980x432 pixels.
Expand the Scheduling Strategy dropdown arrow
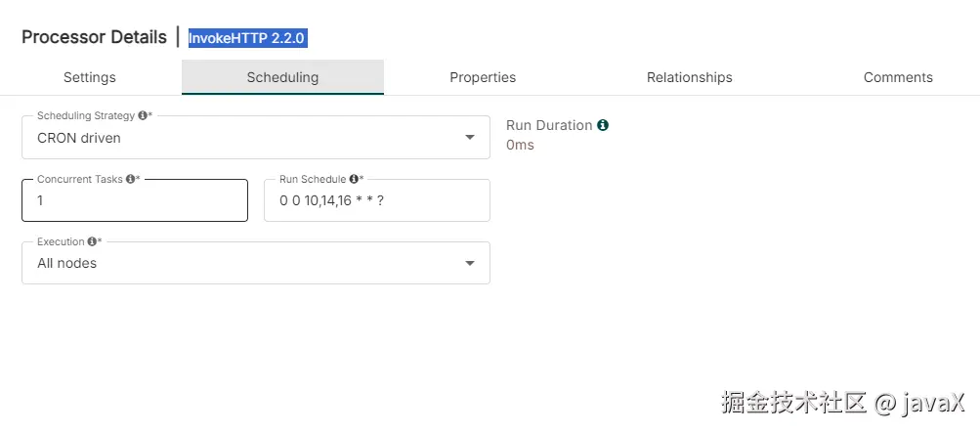click(470, 138)
